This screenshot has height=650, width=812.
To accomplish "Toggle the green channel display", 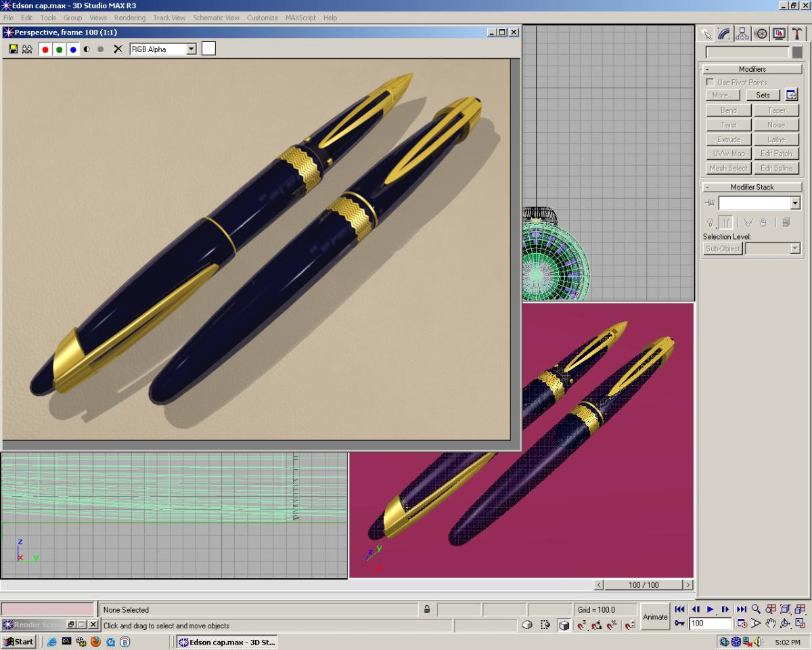I will point(60,49).
